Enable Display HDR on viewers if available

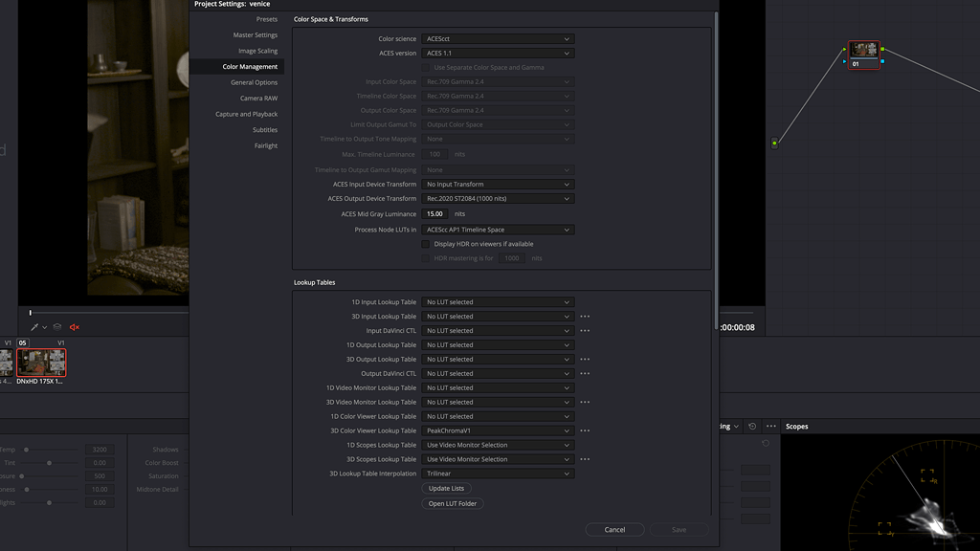(425, 244)
